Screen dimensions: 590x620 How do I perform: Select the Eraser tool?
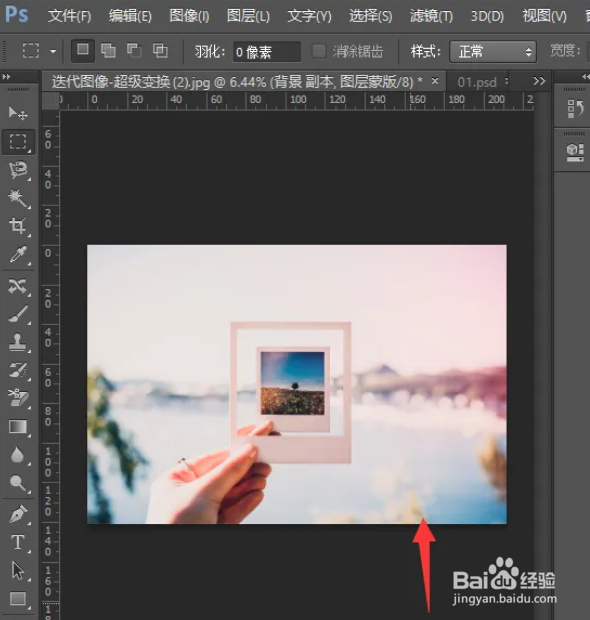[x=18, y=398]
